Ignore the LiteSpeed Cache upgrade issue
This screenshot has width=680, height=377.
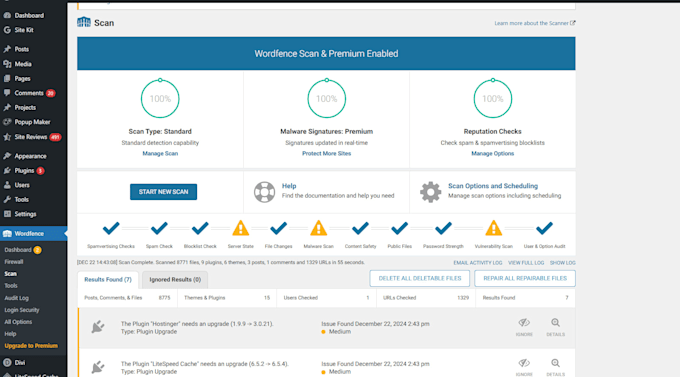coord(524,367)
